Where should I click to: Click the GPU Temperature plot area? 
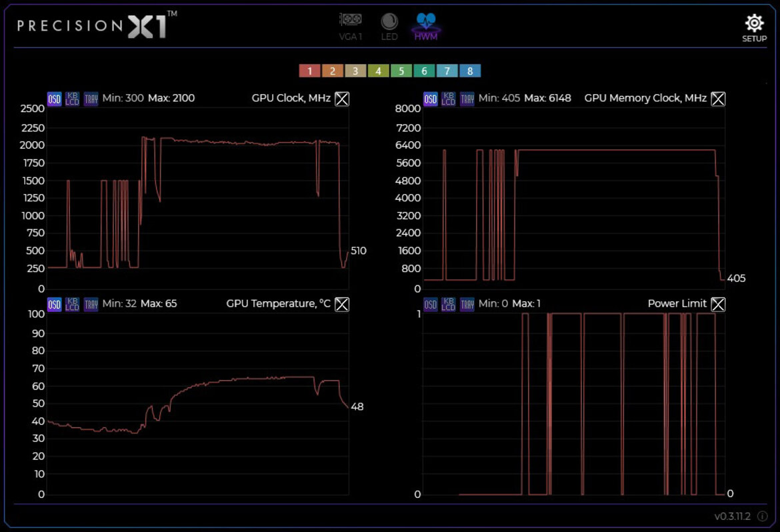(198, 404)
